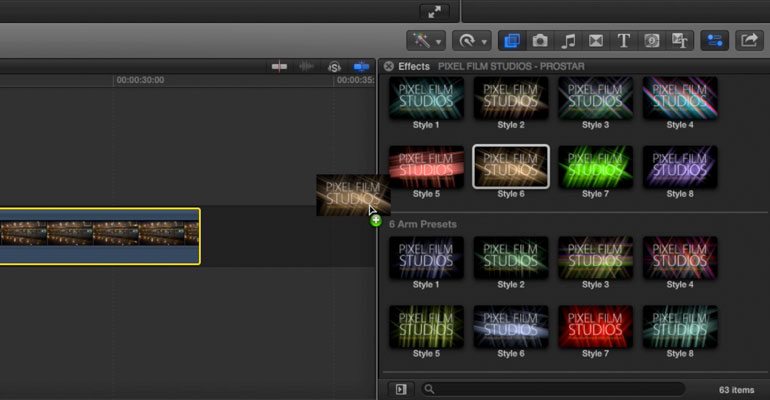Toggle video skimming in timeline header
Screen dimensions: 770x400
[279, 66]
